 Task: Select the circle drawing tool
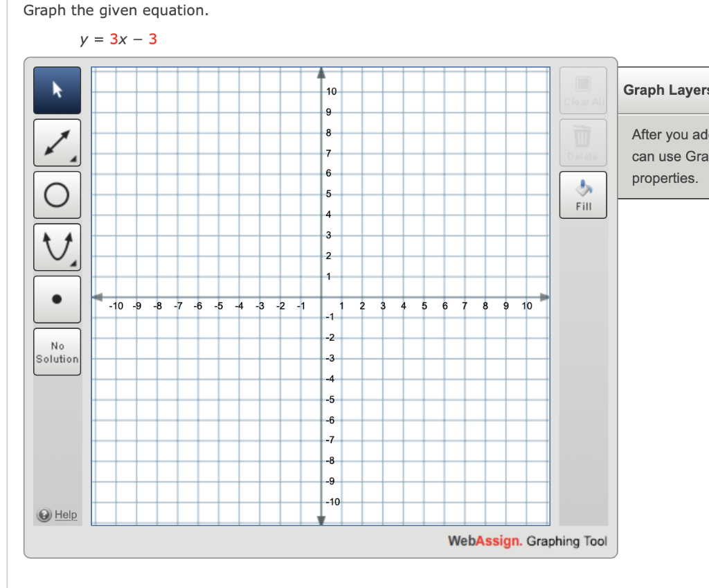(x=57, y=195)
